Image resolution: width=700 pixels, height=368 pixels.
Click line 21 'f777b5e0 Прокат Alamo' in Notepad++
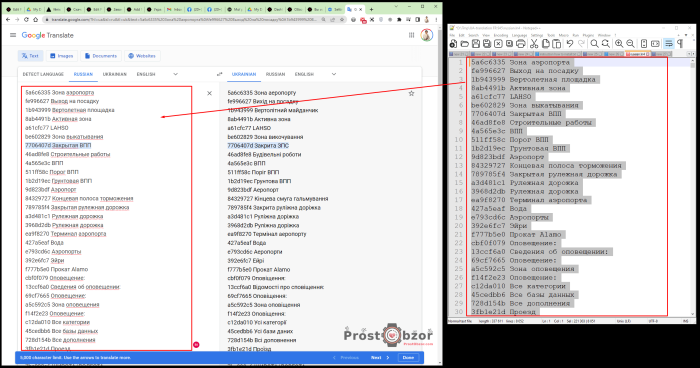click(x=516, y=234)
